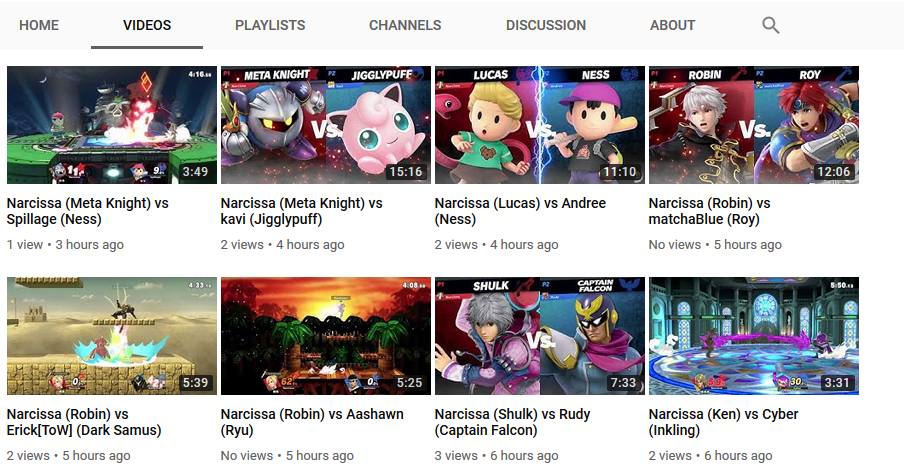
Task: Open the About tab
Action: coord(672,25)
